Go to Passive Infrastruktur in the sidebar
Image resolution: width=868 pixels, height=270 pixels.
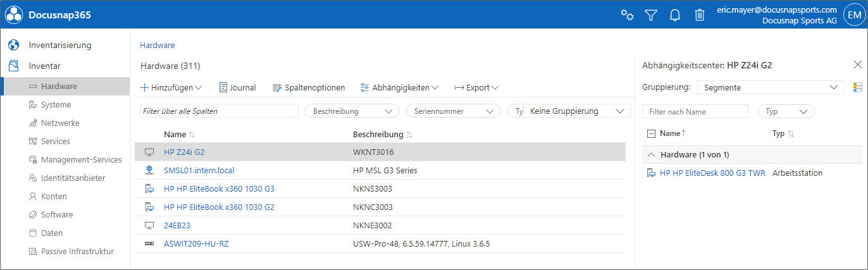[77, 252]
